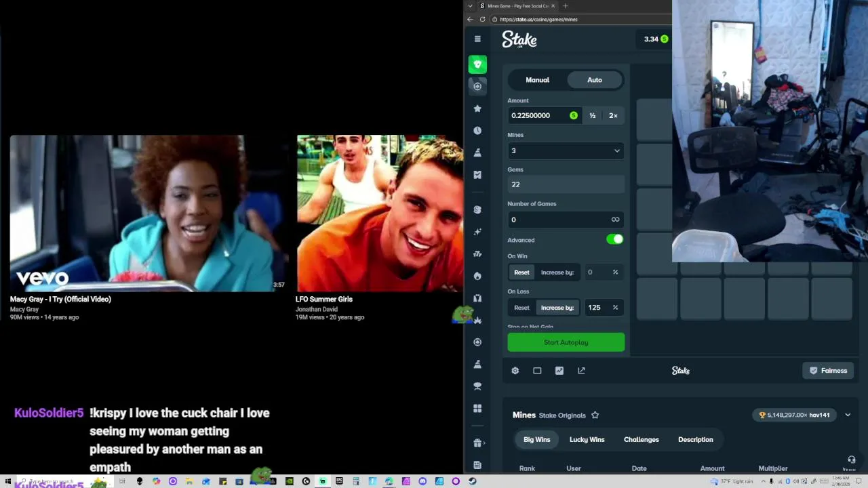Click taskbar clock showing the date

841,481
